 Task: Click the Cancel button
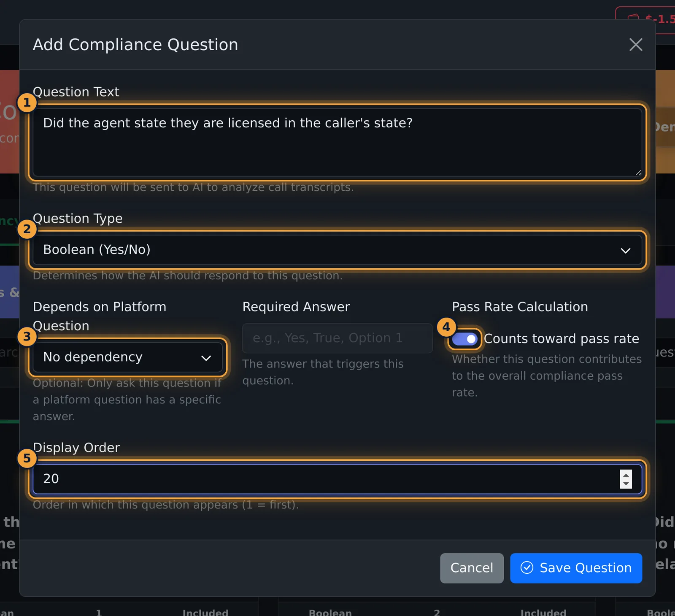point(472,568)
